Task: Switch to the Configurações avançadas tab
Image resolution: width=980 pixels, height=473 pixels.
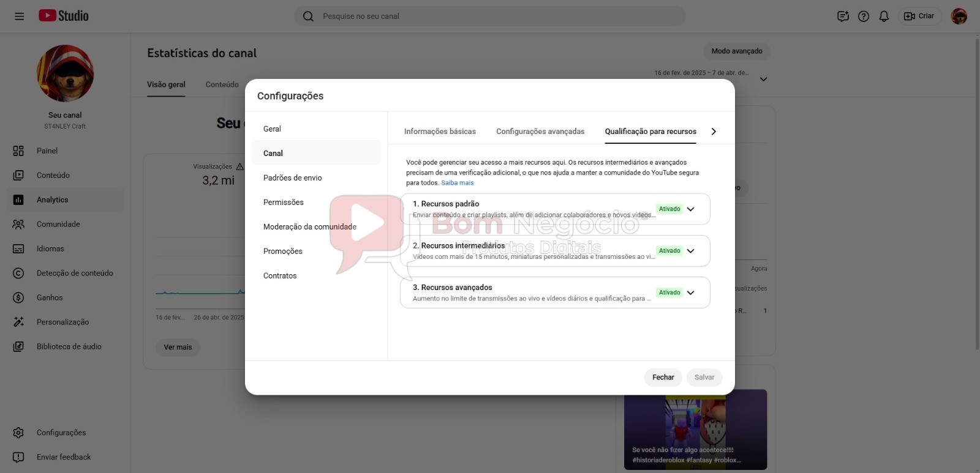Action: pyautogui.click(x=540, y=132)
